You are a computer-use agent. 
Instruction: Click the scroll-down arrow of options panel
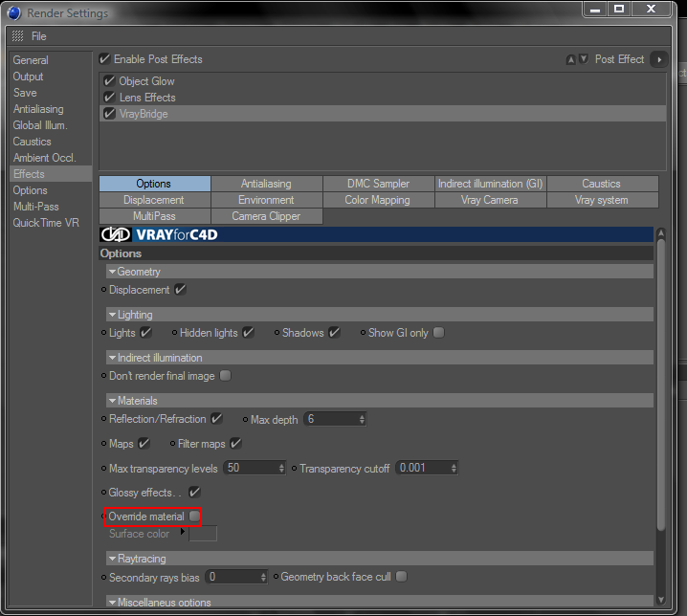661,600
